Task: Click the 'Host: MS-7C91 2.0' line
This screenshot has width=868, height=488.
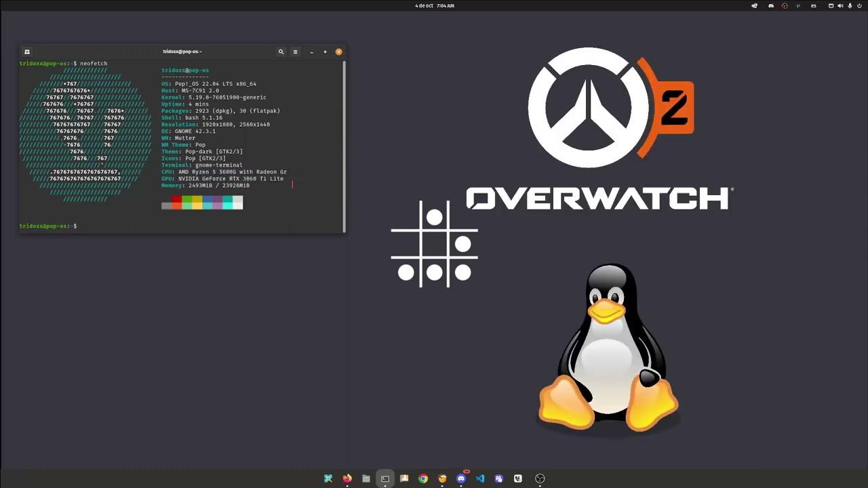Action: click(x=190, y=91)
